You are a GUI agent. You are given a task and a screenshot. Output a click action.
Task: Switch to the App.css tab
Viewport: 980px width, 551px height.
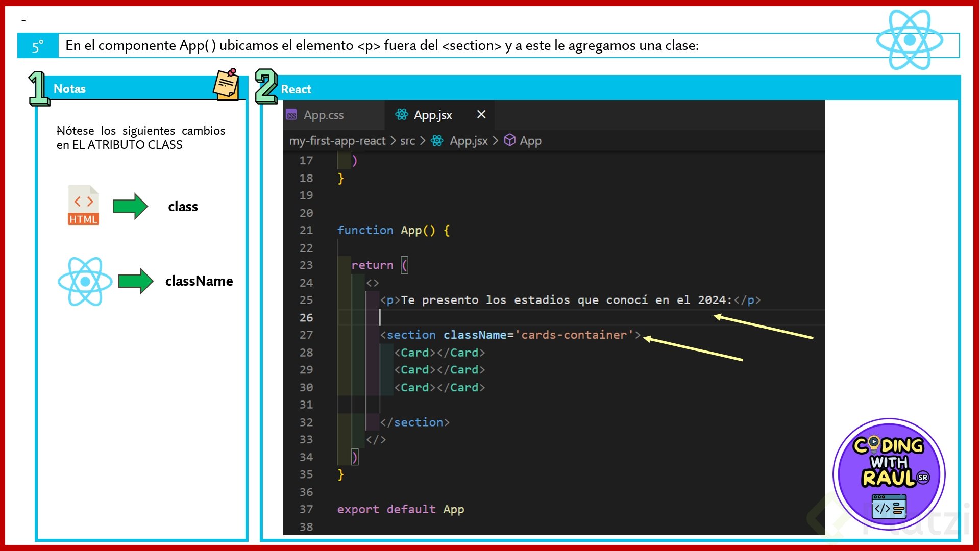(324, 115)
